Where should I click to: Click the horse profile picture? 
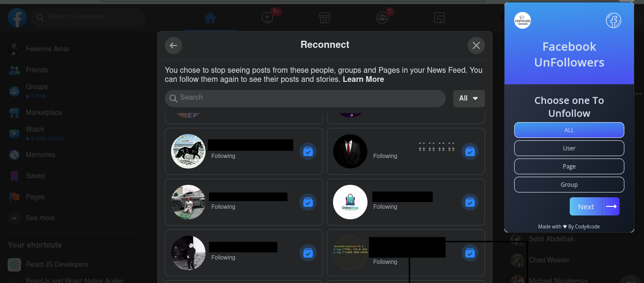188,151
